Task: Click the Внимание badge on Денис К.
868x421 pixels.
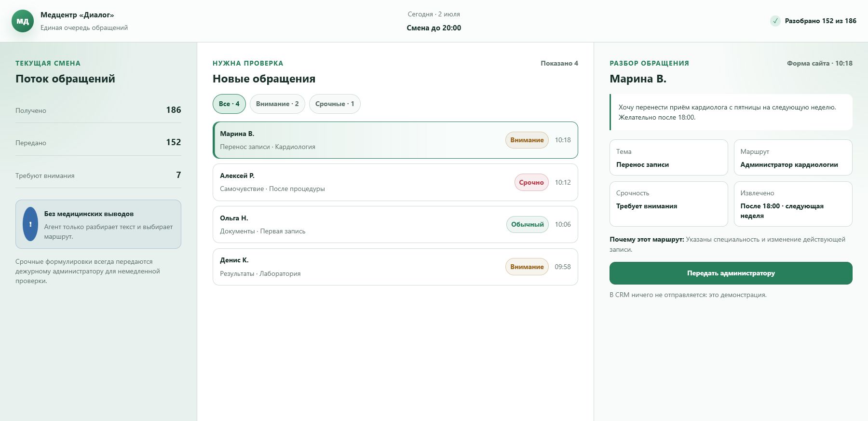Action: pos(527,267)
